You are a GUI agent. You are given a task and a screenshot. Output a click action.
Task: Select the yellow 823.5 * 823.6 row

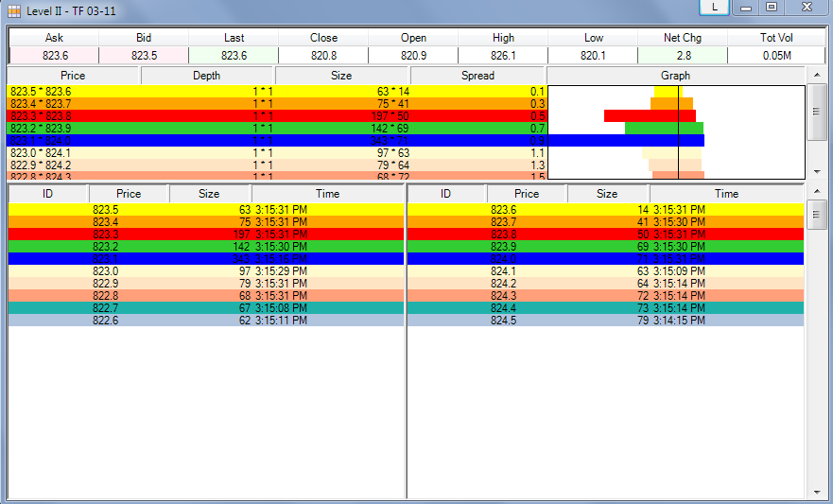(x=277, y=92)
